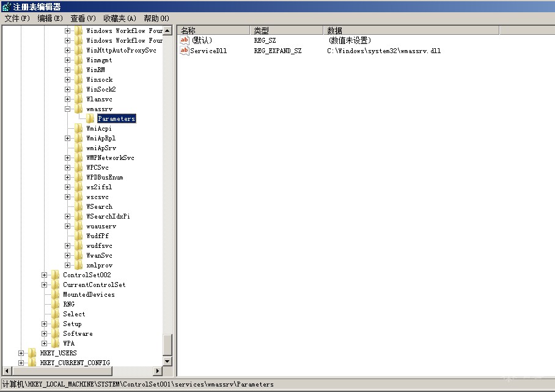Image resolution: width=555 pixels, height=392 pixels.
Task: Select the ServiceDll value name
Action: pos(208,51)
